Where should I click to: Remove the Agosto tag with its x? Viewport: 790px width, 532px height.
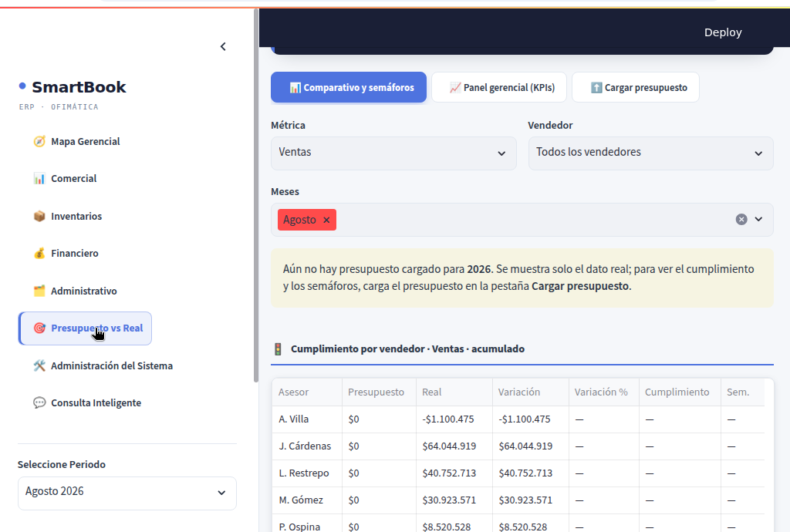pos(326,220)
